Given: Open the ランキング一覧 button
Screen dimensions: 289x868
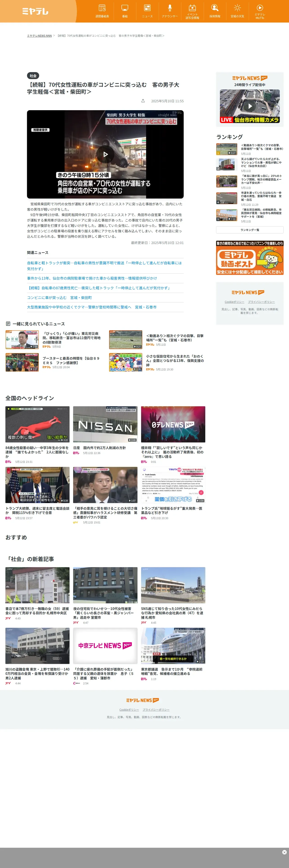Looking at the screenshot, I should 250,230.
